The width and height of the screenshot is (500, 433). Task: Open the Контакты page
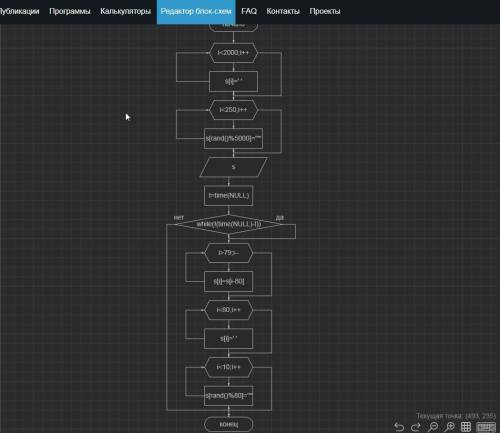point(283,11)
